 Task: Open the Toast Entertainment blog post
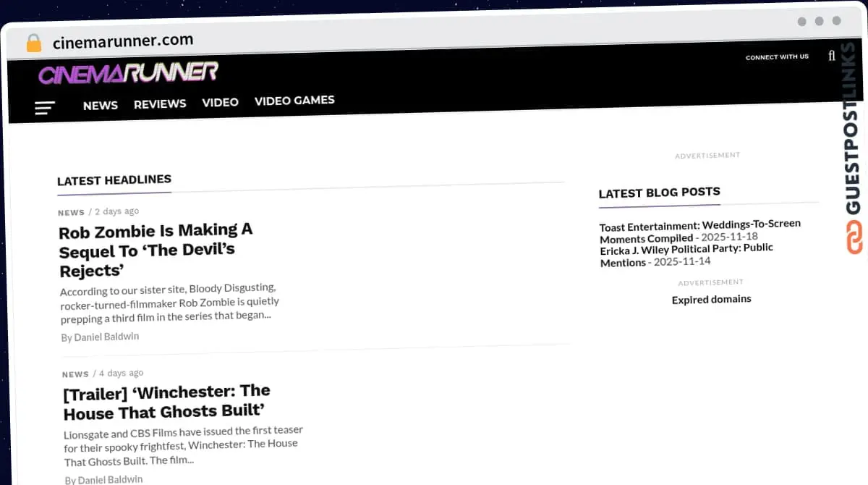coord(699,231)
